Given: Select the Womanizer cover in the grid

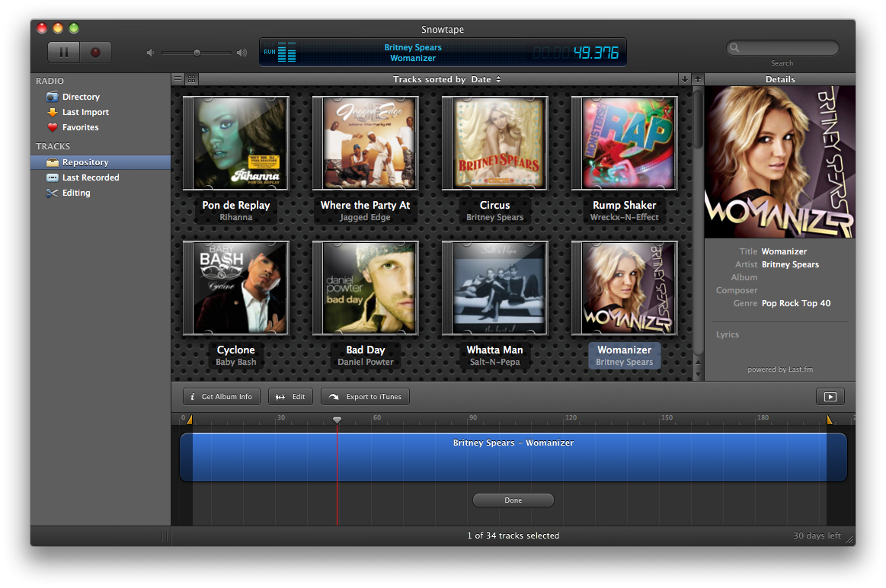Looking at the screenshot, I should tap(625, 288).
